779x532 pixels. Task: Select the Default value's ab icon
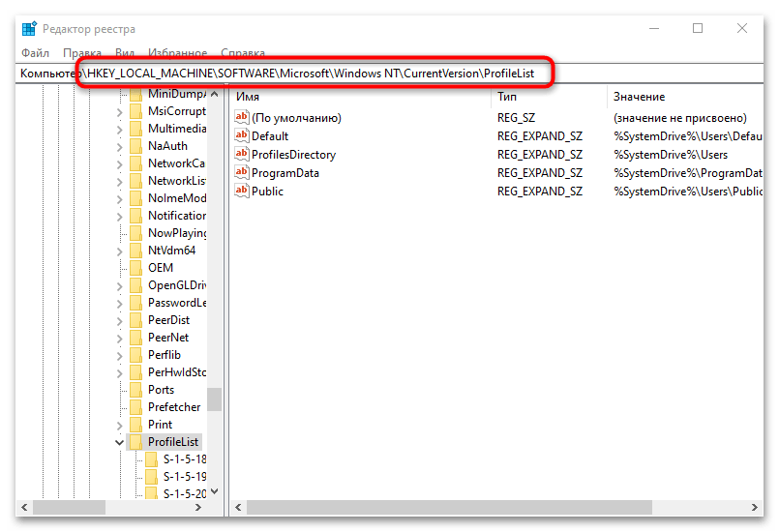click(x=242, y=135)
